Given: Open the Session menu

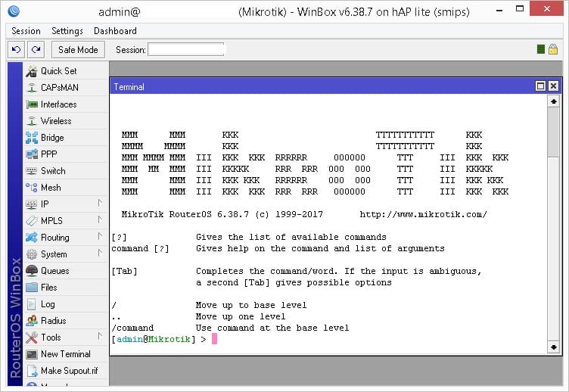Looking at the screenshot, I should 26,31.
